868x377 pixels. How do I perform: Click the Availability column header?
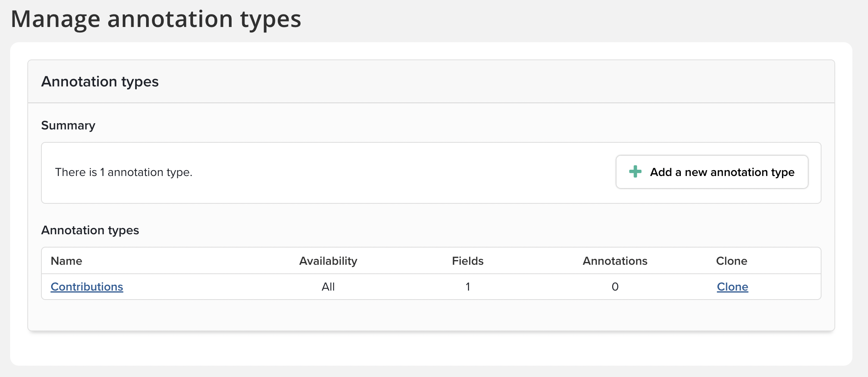coord(328,261)
